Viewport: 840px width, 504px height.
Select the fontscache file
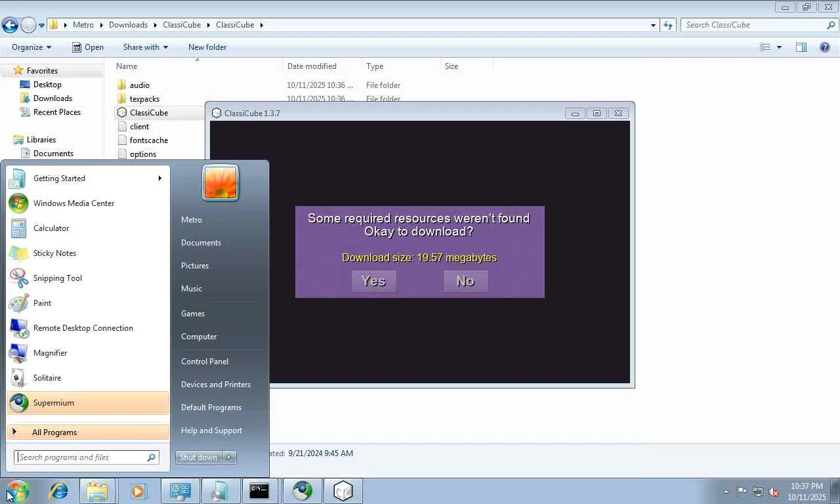[x=149, y=140]
